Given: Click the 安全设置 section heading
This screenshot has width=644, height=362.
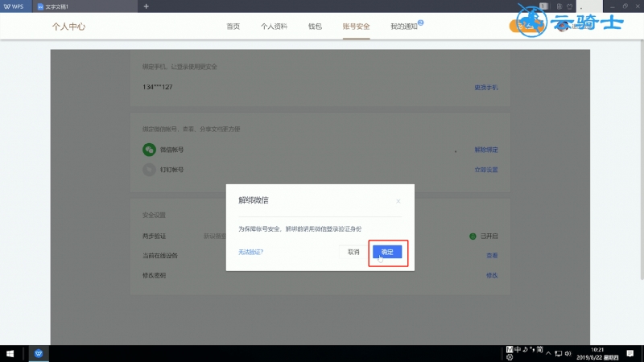Looking at the screenshot, I should 154,215.
